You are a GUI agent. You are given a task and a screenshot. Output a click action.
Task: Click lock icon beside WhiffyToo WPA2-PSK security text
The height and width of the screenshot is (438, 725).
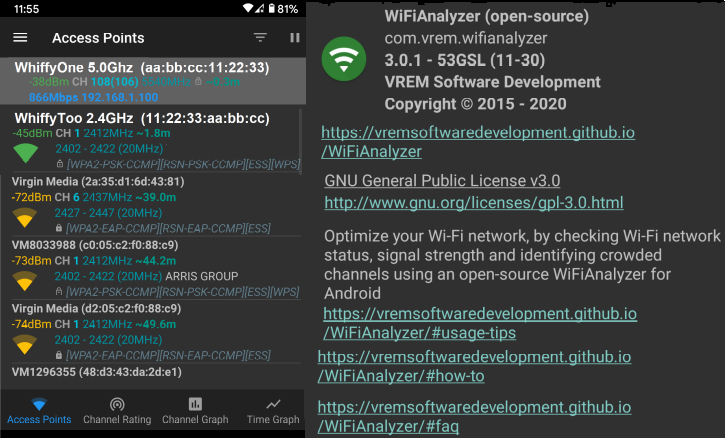click(60, 164)
